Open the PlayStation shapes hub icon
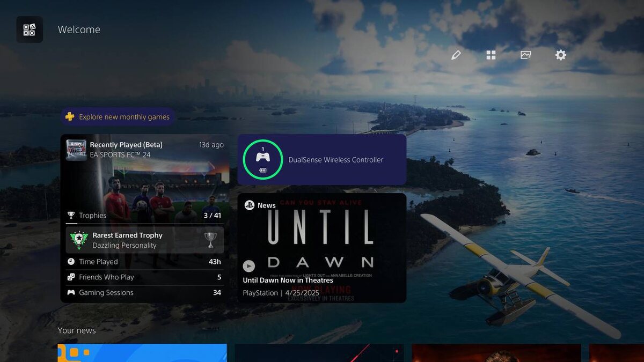This screenshot has height=362, width=644. (x=30, y=29)
